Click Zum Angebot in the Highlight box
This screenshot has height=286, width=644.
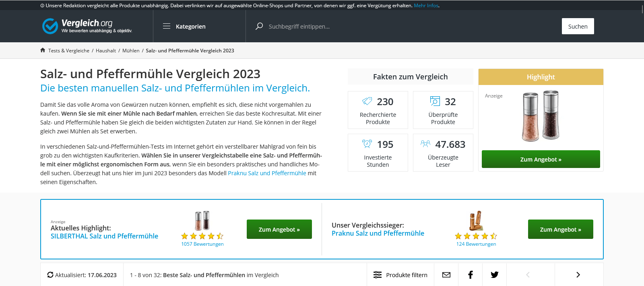click(541, 159)
